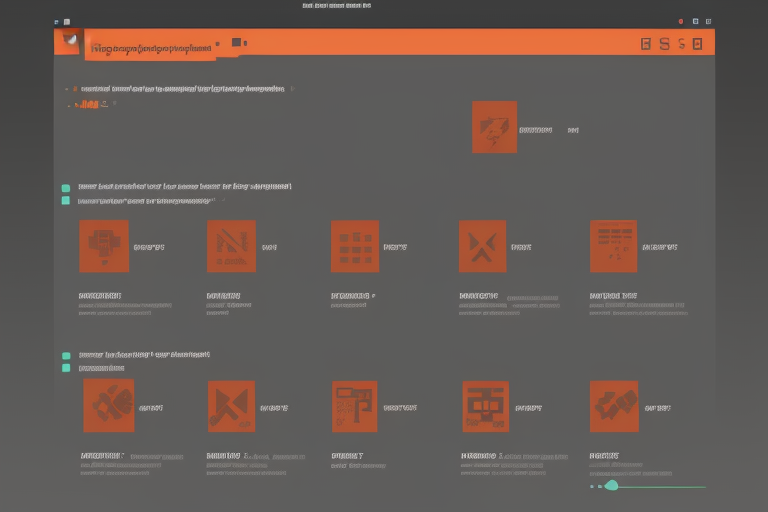Click the S button at the header's right side

(x=662, y=44)
